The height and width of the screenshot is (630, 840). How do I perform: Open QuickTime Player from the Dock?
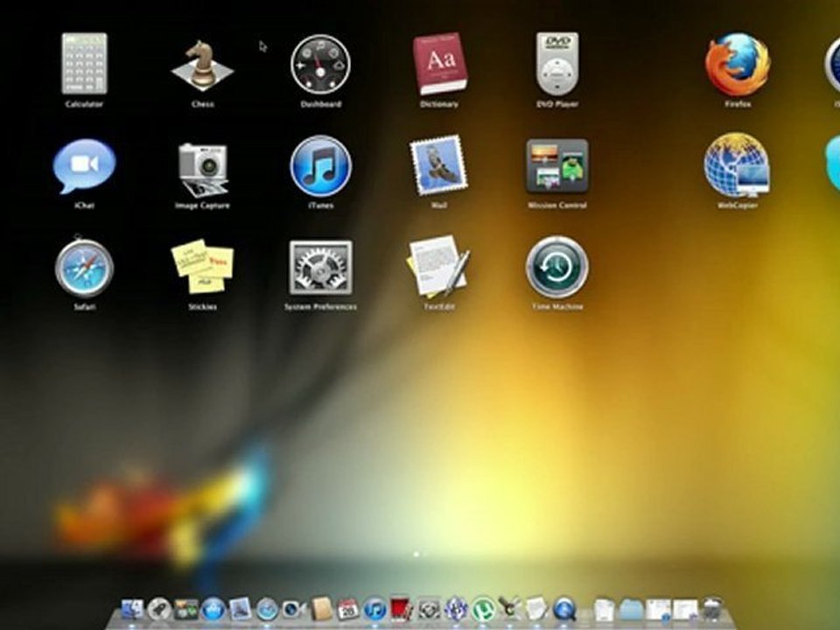pos(564,609)
